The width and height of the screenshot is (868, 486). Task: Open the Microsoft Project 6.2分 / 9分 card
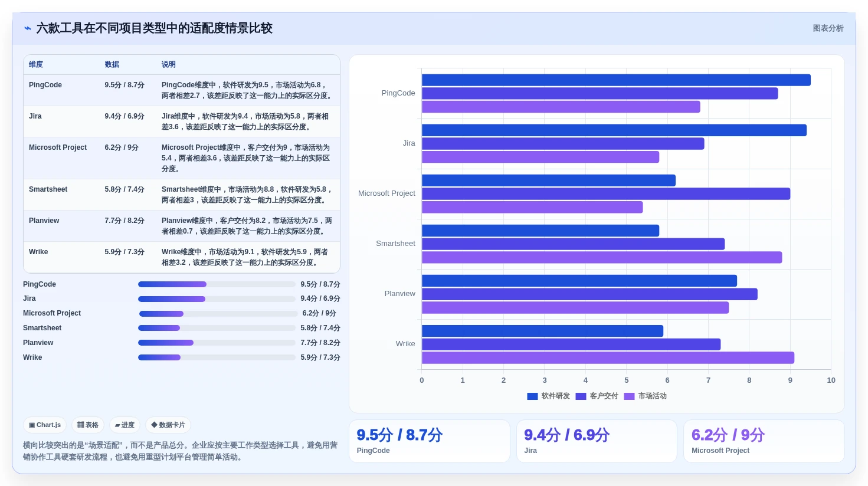tap(764, 441)
